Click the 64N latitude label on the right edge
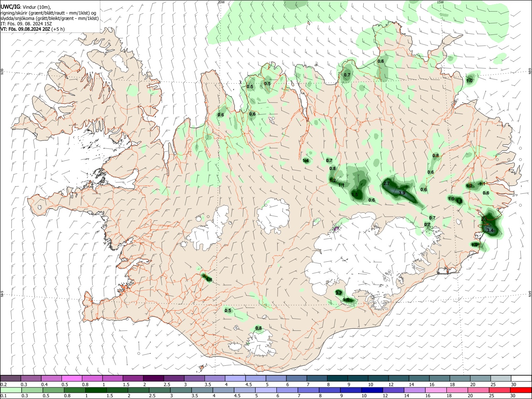The image size is (532, 399). pos(530,294)
